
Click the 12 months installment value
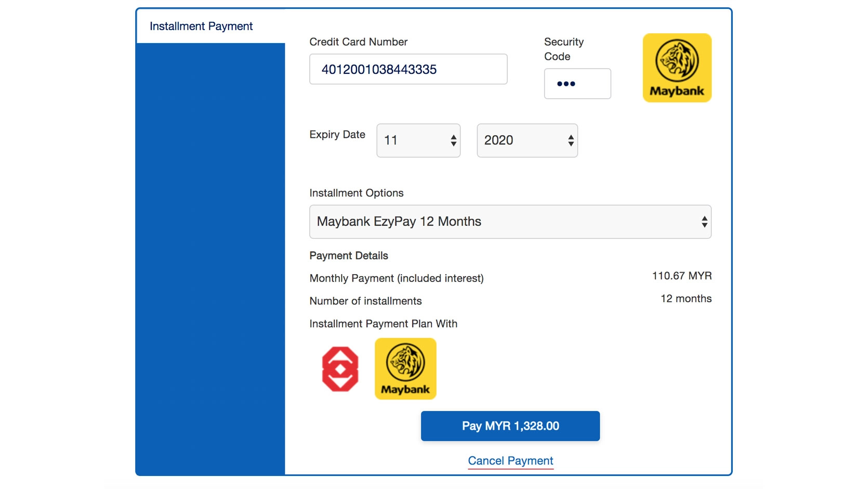[686, 299]
